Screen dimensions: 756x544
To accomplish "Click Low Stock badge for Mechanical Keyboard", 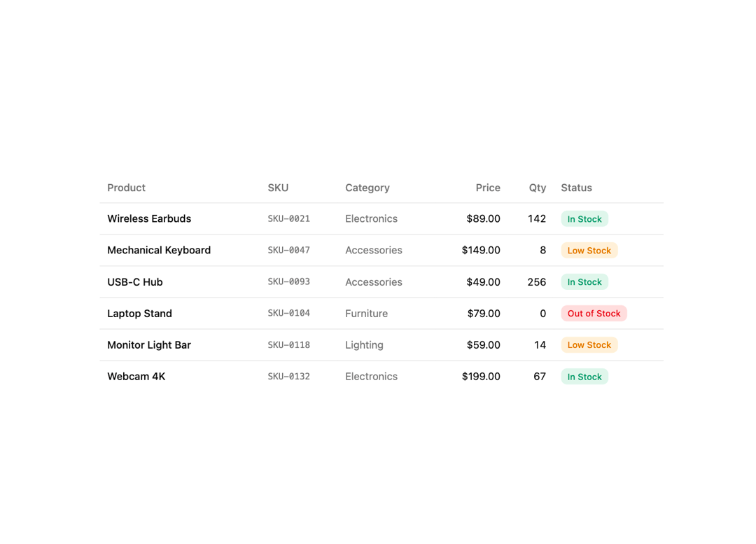I will pyautogui.click(x=589, y=251).
